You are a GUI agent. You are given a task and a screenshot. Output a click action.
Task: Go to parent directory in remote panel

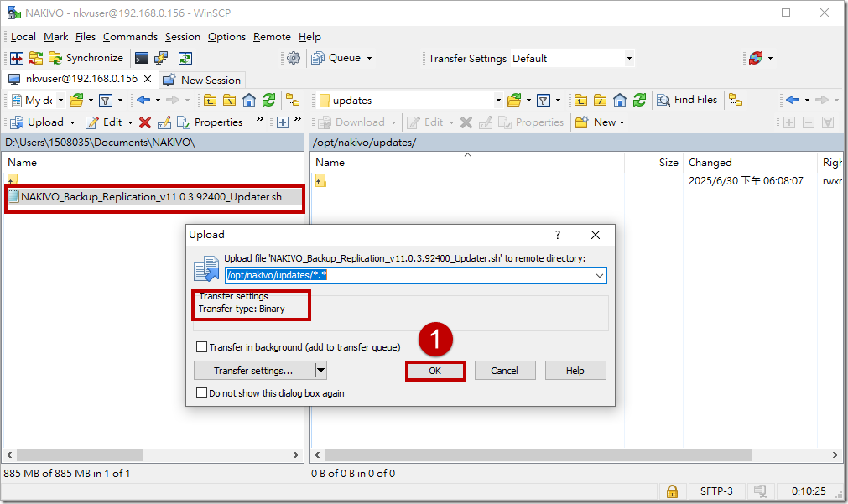pos(580,100)
